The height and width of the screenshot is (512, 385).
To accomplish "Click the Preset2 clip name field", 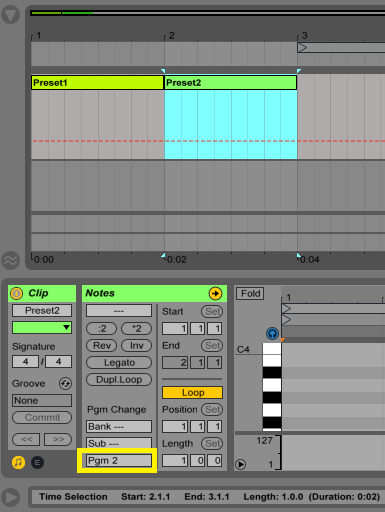I will pyautogui.click(x=42, y=310).
